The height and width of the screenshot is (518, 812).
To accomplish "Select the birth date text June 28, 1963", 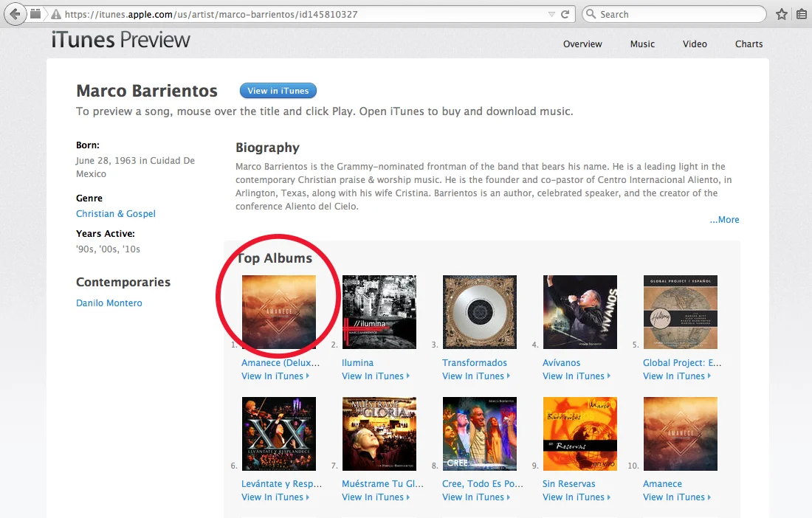I will (106, 160).
